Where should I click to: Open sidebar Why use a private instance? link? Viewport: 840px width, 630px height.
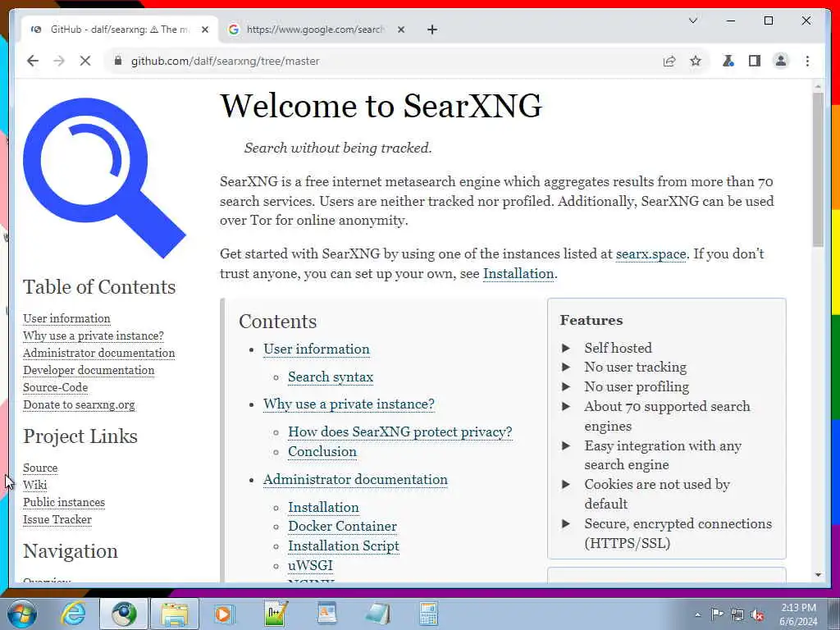tap(94, 336)
